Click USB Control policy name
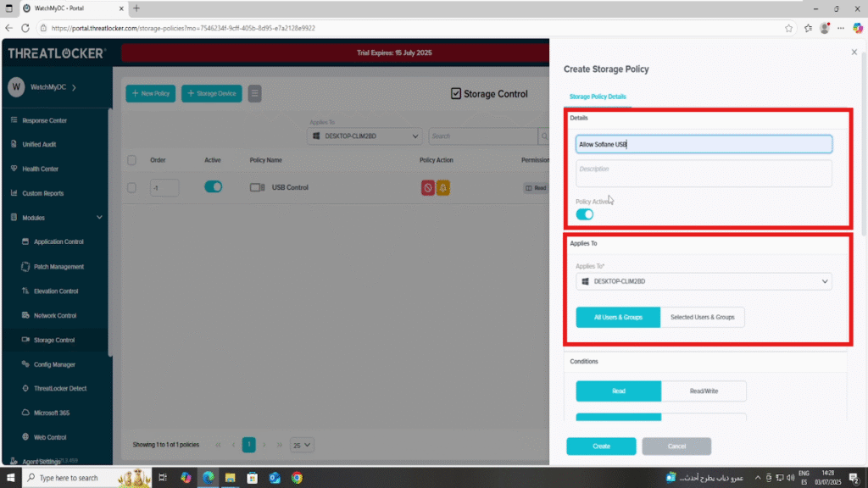The image size is (868, 488). coord(290,187)
